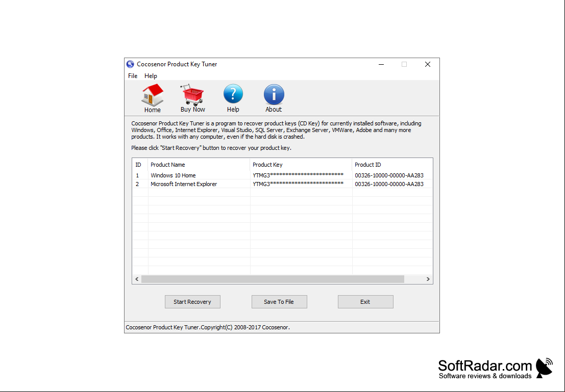The width and height of the screenshot is (565, 392).
Task: Sort by the ID column header
Action: point(140,165)
